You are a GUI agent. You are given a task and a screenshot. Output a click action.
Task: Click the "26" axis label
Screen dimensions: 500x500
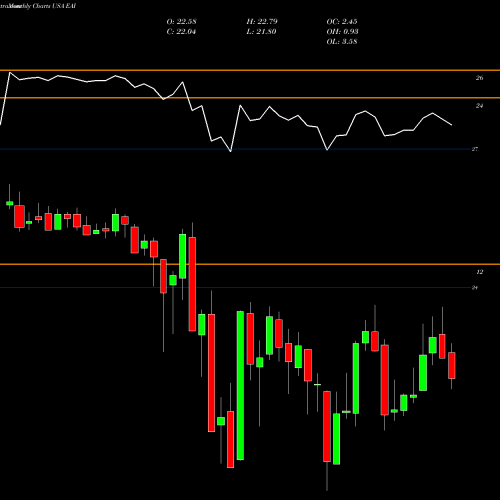[479, 78]
